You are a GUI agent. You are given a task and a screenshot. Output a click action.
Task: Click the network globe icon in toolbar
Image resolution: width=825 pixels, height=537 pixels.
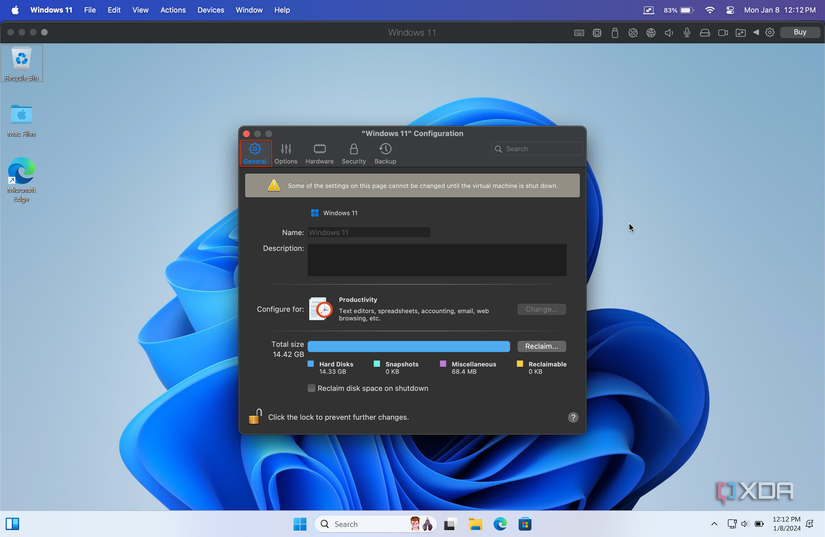pos(651,33)
